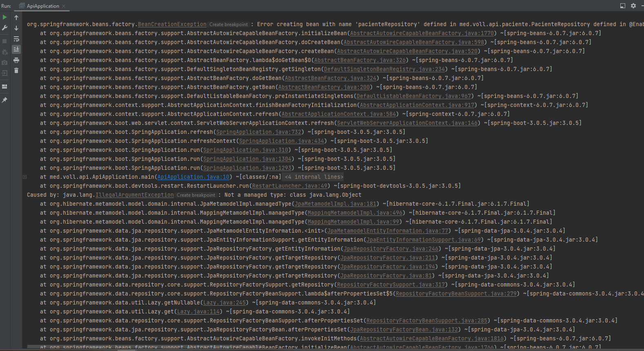The image size is (644, 351).
Task: Open AbstractAutowireCapableBeanFactory.java:1770 link
Action: pos(422,33)
